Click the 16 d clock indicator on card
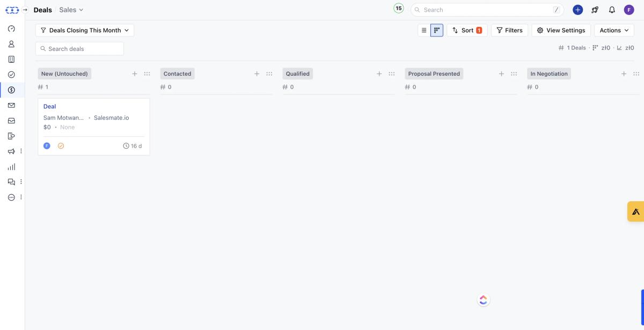Viewport: 644px width, 330px height. 133,146
